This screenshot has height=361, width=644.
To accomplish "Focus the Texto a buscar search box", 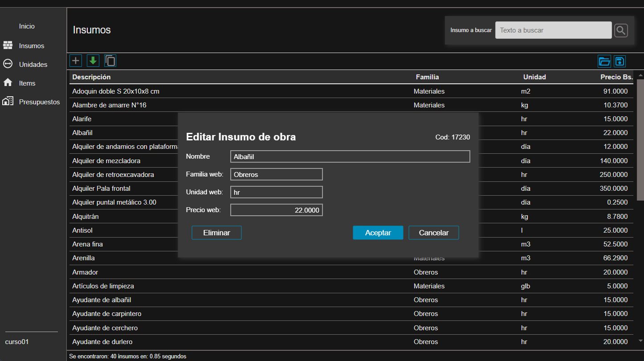I will 553,30.
